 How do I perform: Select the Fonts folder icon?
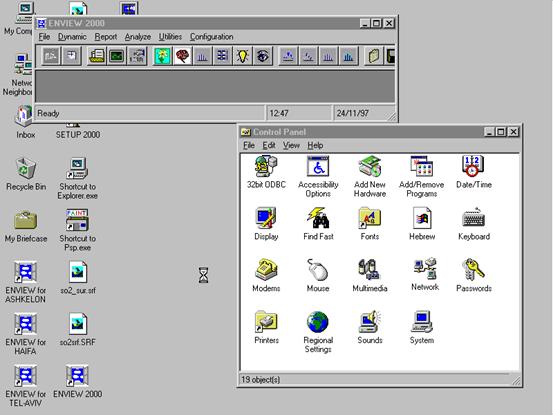click(x=370, y=224)
